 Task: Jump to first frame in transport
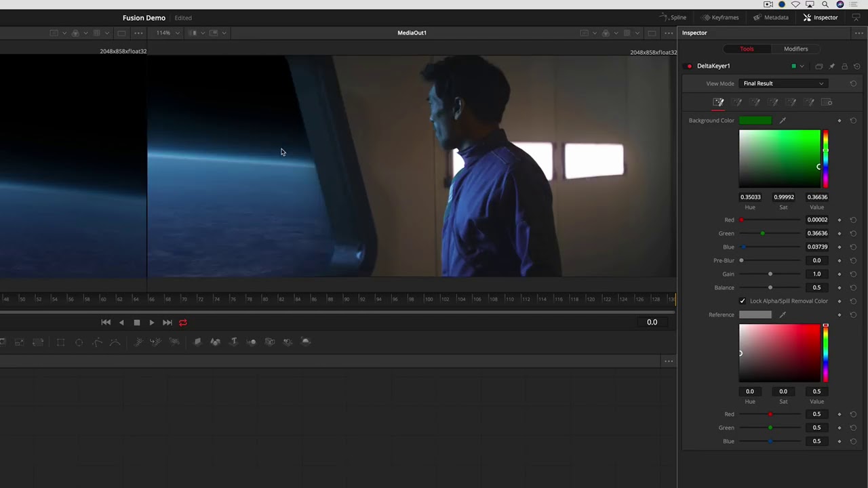[x=106, y=323]
